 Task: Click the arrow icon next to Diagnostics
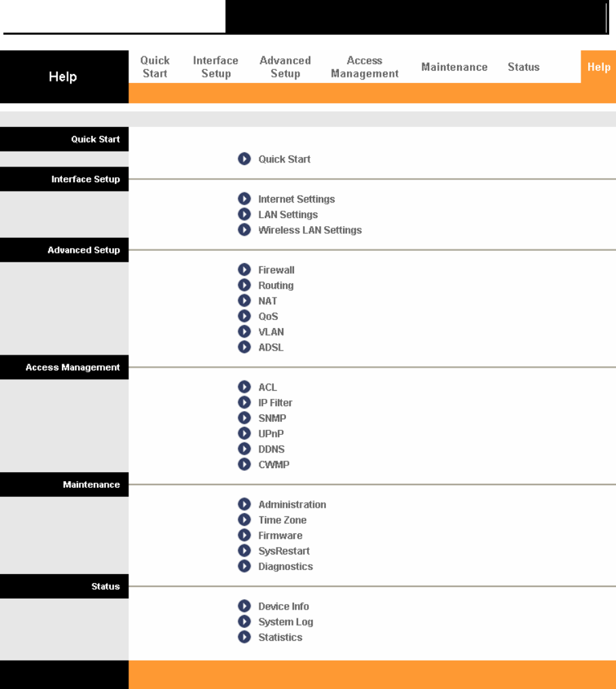coord(244,566)
